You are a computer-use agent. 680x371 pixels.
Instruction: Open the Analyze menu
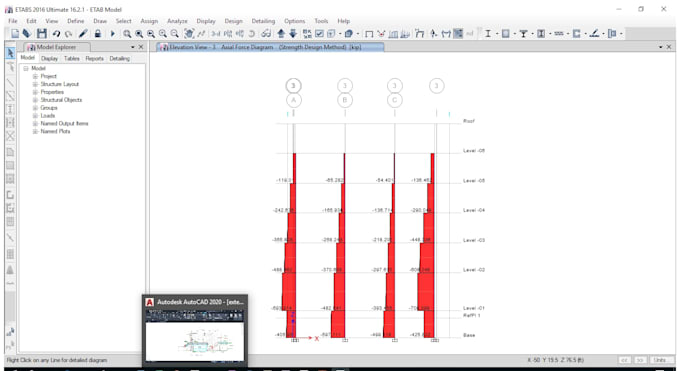pyautogui.click(x=177, y=21)
